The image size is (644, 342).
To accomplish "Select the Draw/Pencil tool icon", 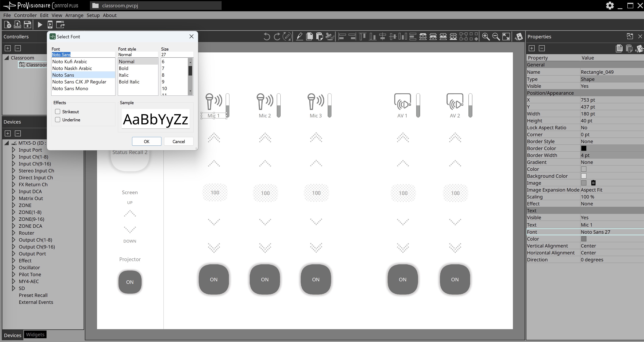I will pos(299,37).
